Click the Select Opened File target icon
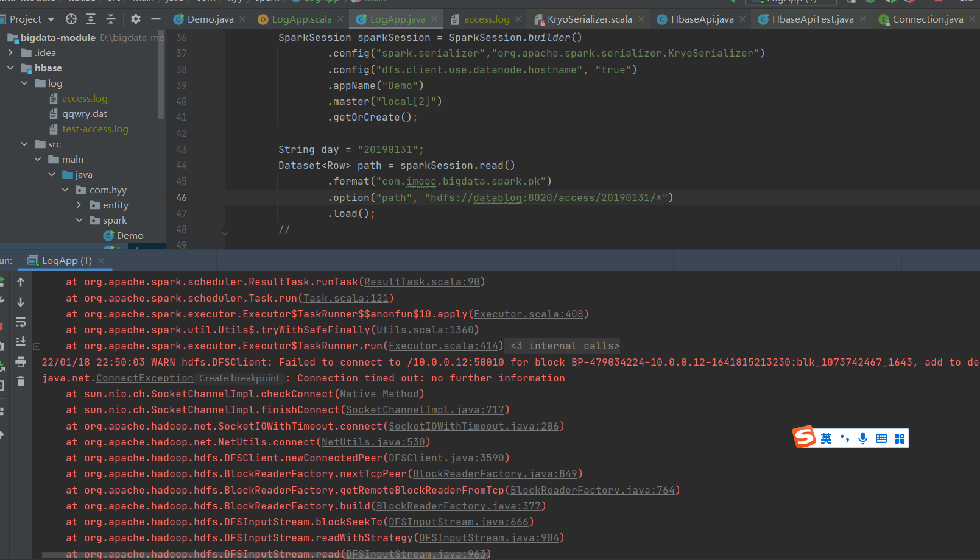Screen dimensions: 980x560 [71, 19]
